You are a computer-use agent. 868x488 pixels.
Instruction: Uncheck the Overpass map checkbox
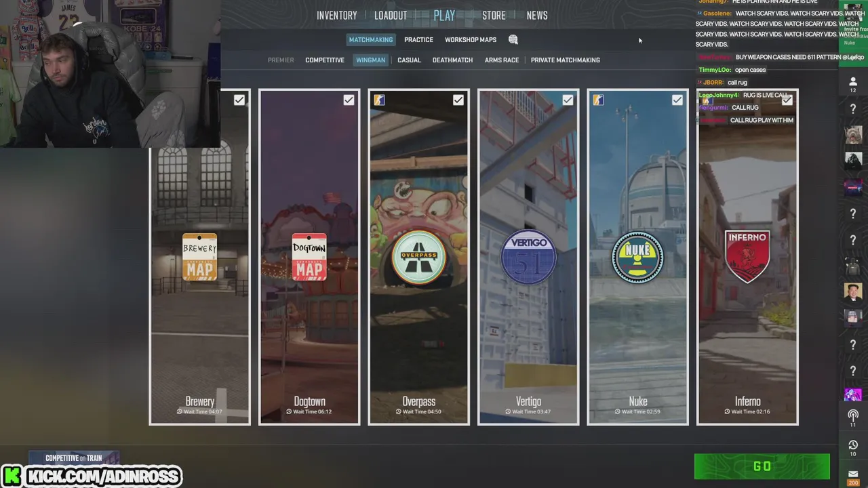point(458,100)
